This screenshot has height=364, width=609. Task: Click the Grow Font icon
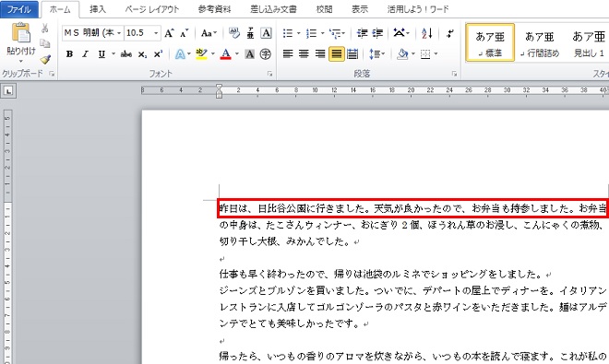(169, 33)
